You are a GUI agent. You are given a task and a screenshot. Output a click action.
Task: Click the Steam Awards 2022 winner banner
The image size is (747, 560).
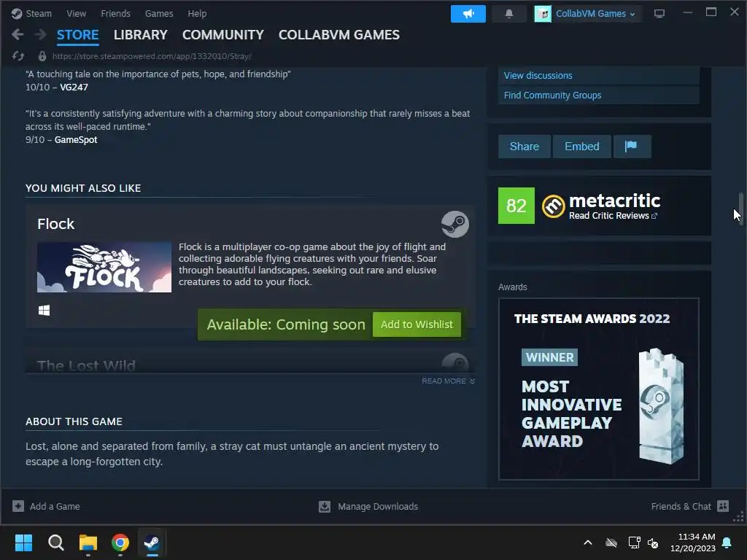coord(598,389)
